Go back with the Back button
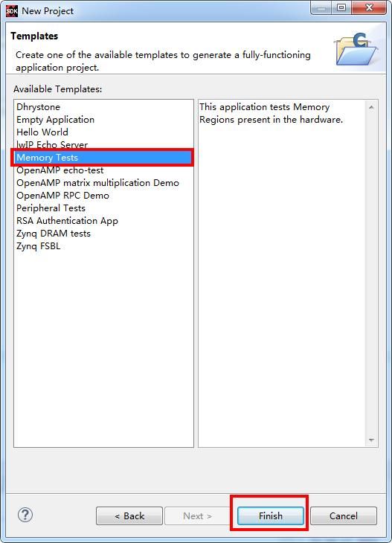Viewport: 392px width, 543px height. click(129, 516)
